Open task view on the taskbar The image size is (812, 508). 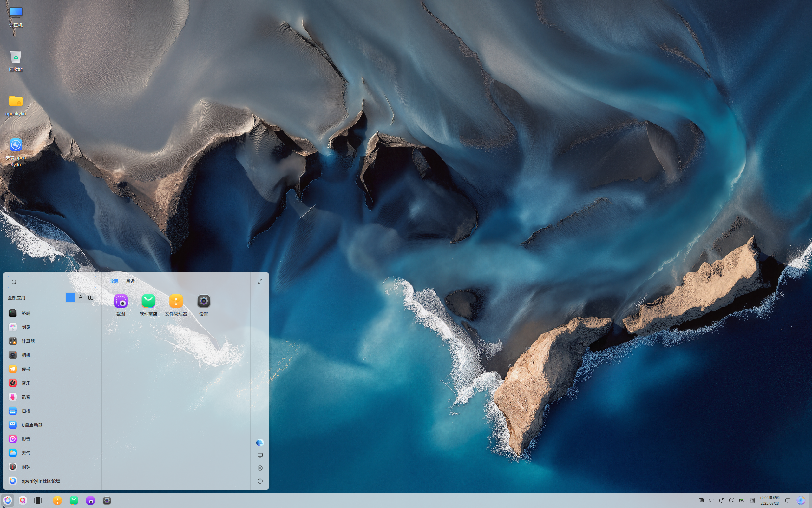[x=38, y=501]
